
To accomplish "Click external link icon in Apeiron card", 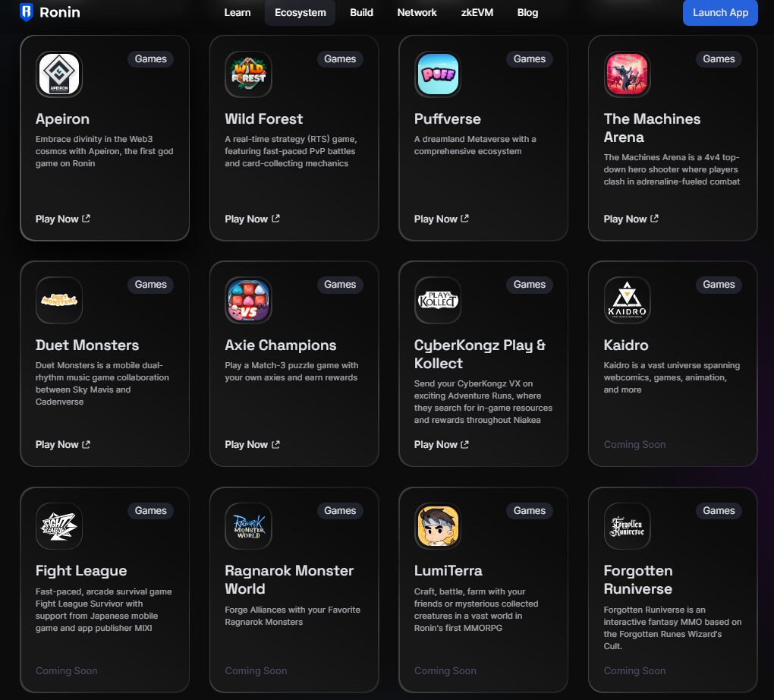I will coord(86,219).
